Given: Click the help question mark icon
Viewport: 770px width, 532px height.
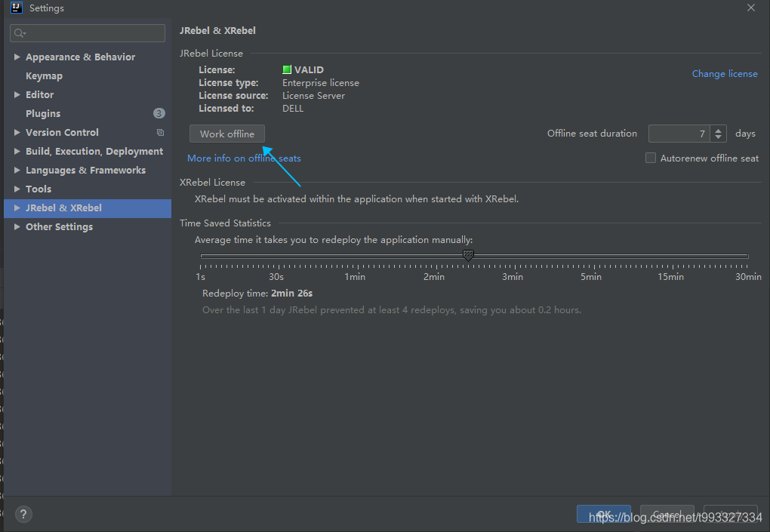Looking at the screenshot, I should tap(23, 514).
